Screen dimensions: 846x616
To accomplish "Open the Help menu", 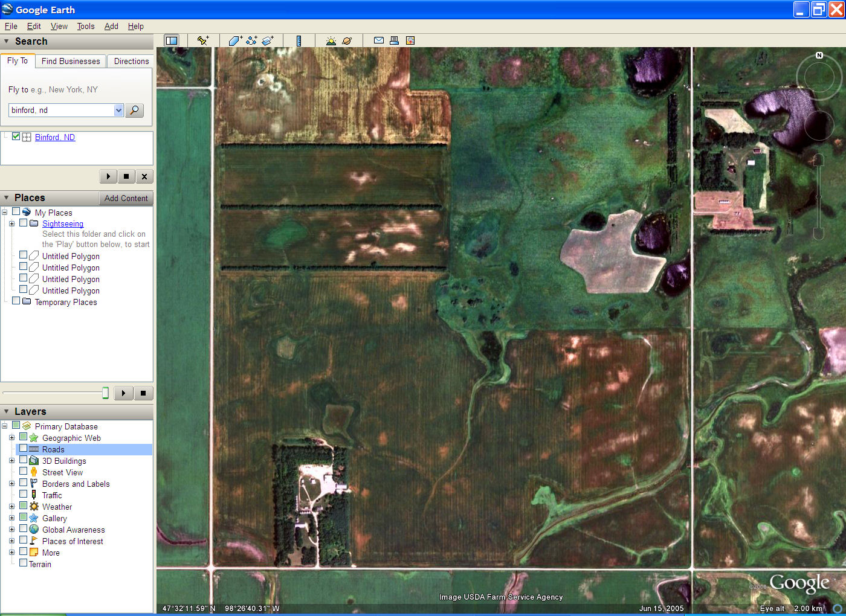I will point(136,26).
